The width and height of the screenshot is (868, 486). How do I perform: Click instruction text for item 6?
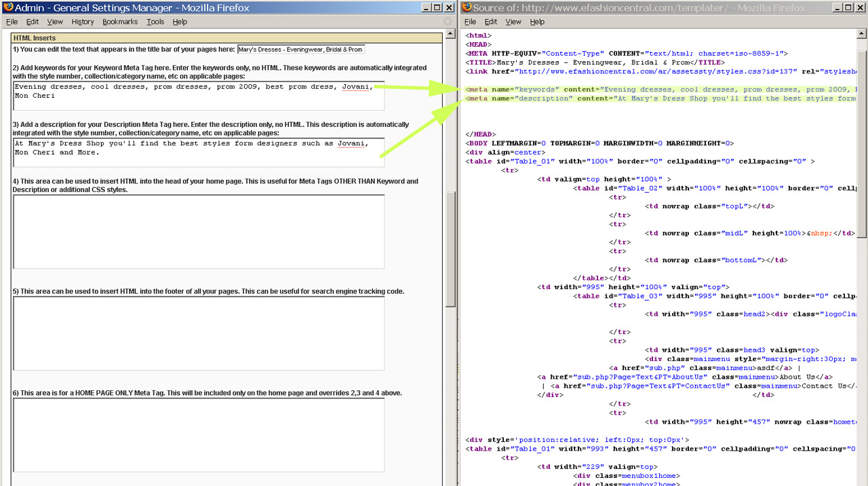[208, 393]
